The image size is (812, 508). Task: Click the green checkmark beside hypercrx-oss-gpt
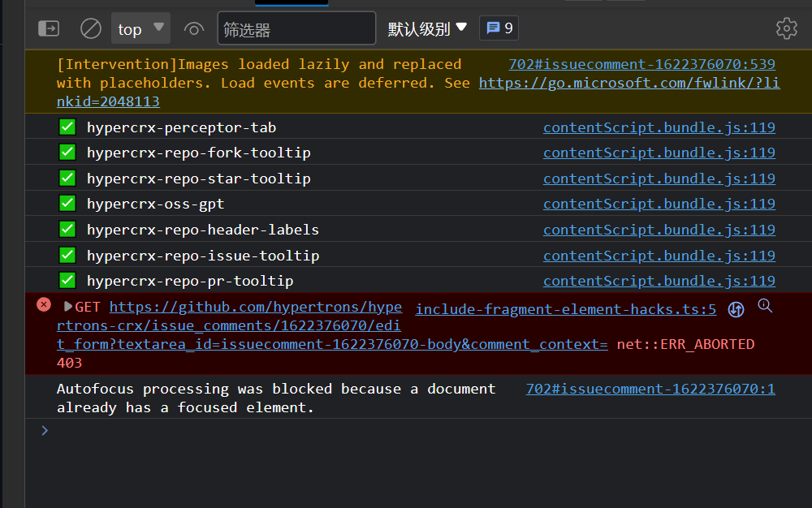coord(67,203)
